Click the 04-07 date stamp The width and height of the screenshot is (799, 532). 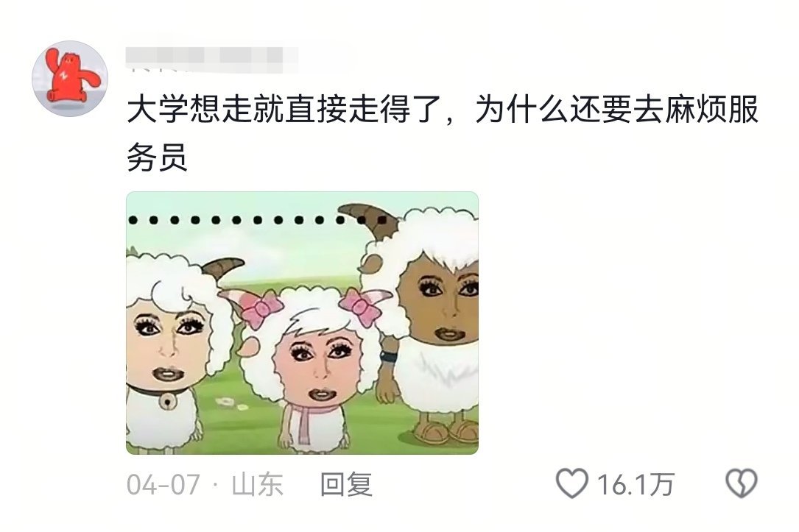tap(163, 485)
